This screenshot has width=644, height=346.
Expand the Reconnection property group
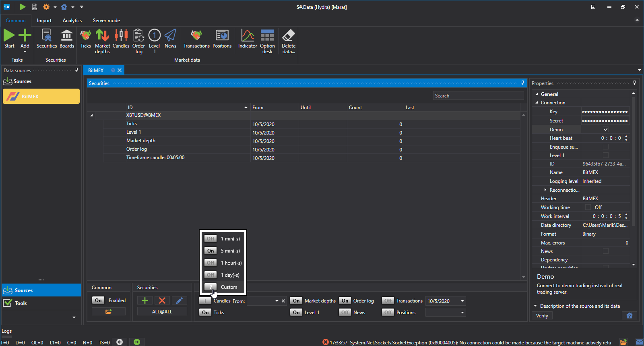[545, 190]
